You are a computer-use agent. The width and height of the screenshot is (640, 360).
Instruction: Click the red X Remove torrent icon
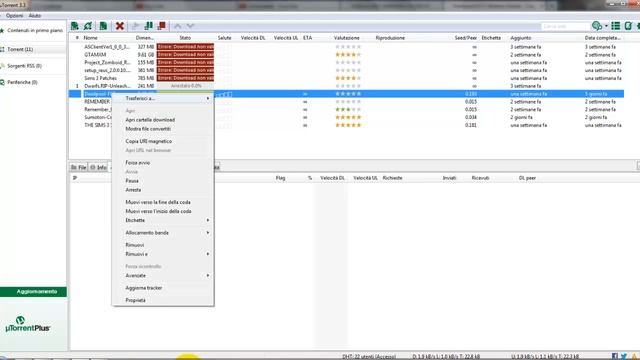tap(120, 26)
